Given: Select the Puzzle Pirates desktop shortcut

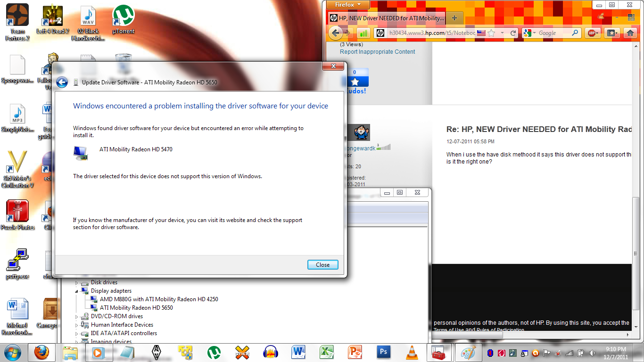Looking at the screenshot, I should tap(17, 215).
